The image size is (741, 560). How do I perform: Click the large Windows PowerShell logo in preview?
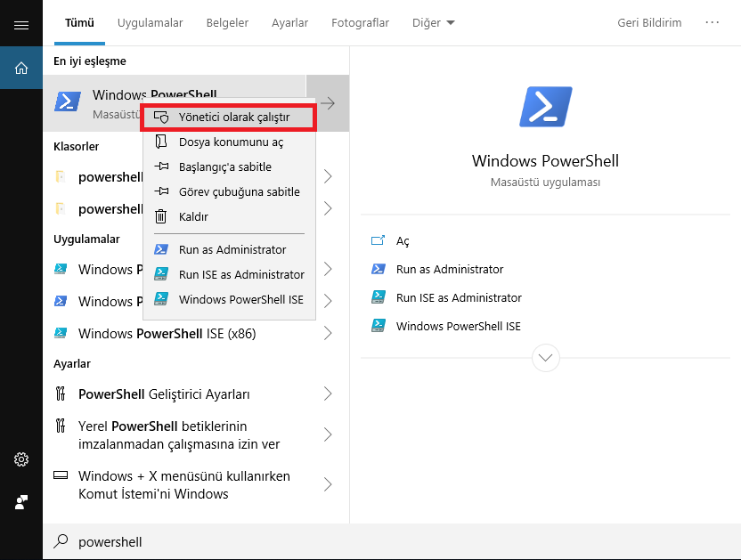click(545, 107)
